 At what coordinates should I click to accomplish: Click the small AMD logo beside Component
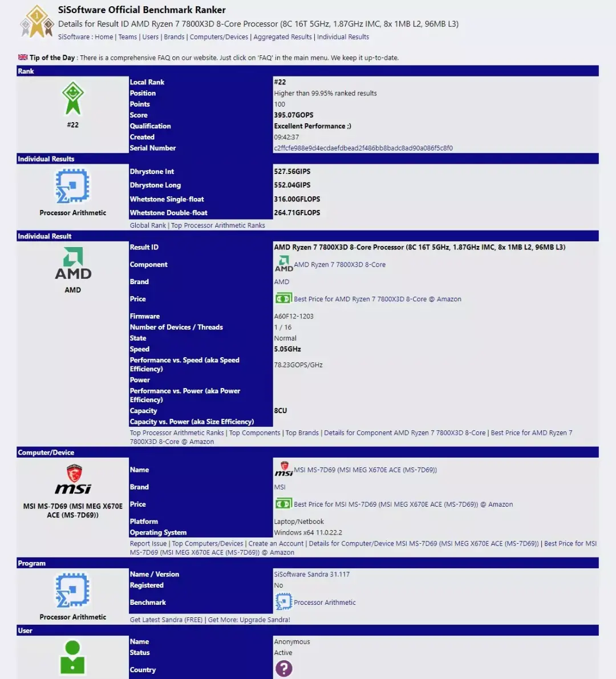point(283,264)
